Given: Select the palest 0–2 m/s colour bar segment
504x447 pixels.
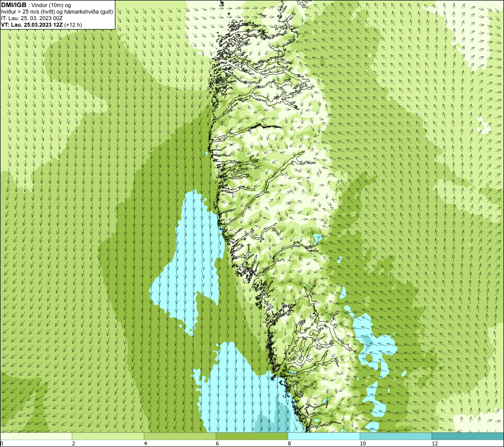Looking at the screenshot, I should [x=36, y=436].
